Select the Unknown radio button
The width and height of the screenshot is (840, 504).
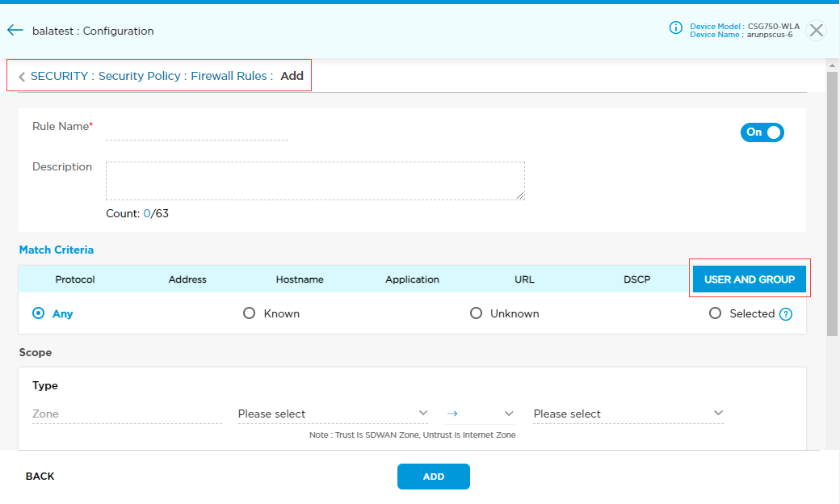pyautogui.click(x=476, y=313)
